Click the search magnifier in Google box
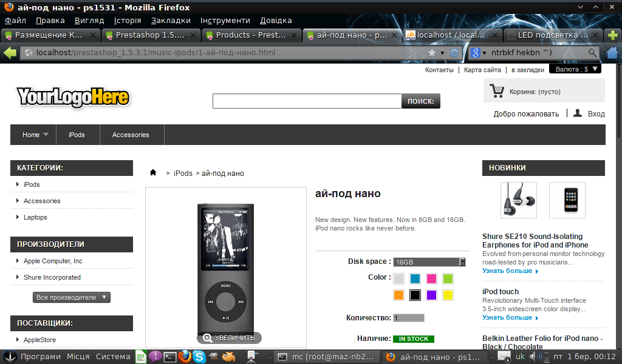Screen dimensions: 622x364 coord(592,53)
